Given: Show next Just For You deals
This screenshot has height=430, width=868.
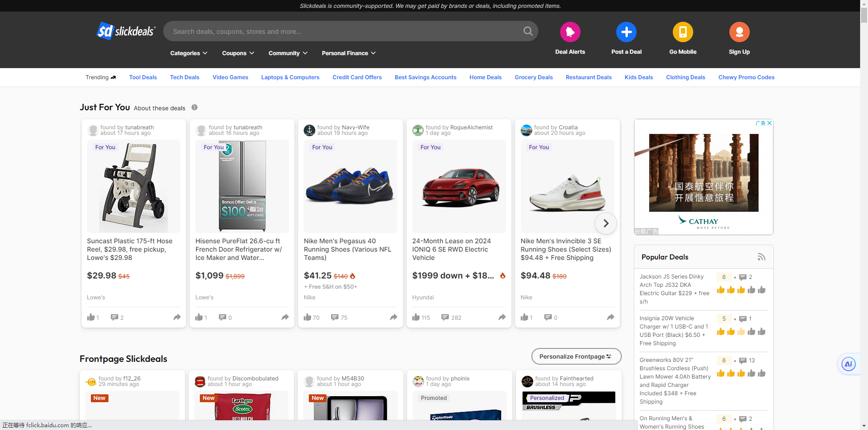Looking at the screenshot, I should 606,223.
